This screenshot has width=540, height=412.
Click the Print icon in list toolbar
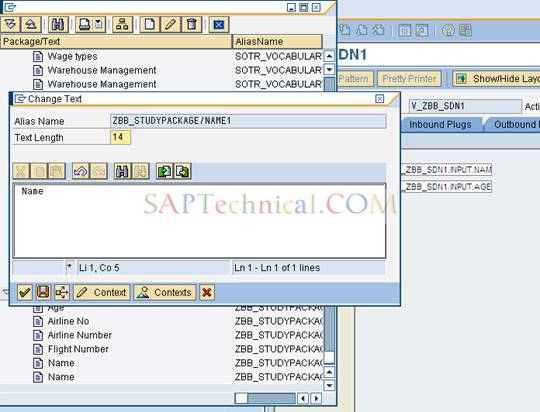tap(84, 24)
